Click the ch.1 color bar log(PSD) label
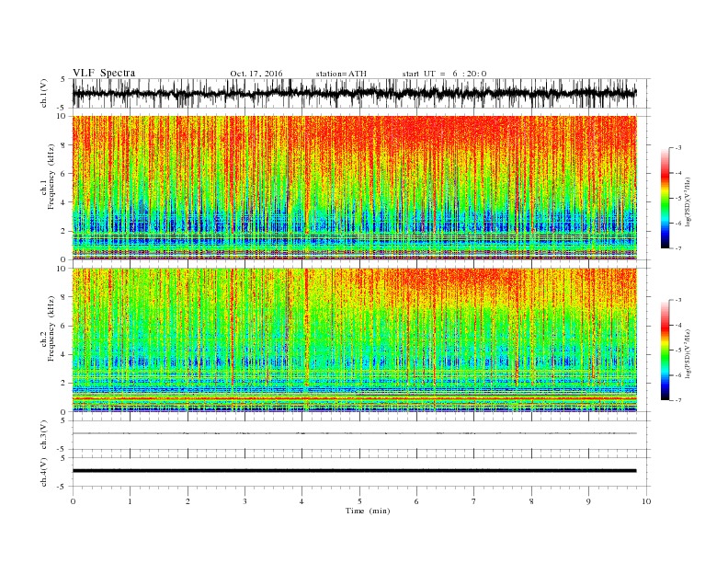728x563 pixels. (x=688, y=203)
